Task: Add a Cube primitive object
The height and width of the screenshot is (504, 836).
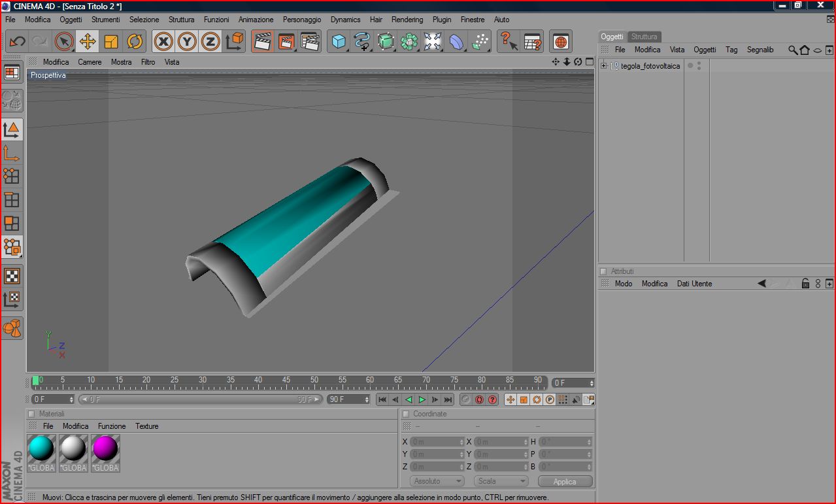Action: pos(339,42)
